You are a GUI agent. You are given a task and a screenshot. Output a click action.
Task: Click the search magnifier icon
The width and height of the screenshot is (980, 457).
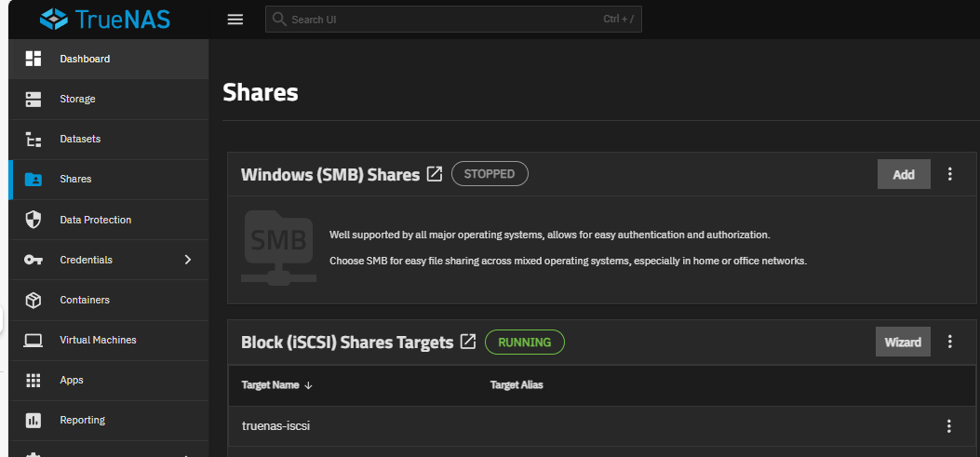pos(279,20)
